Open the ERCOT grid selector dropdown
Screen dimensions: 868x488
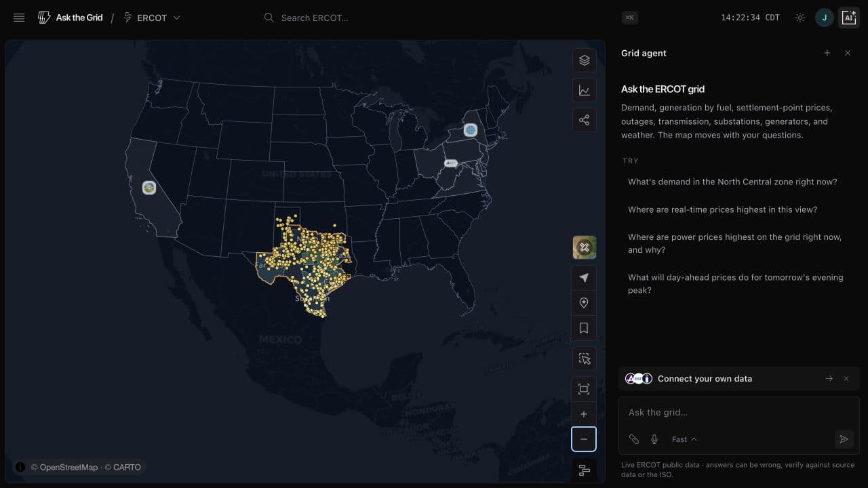tap(152, 18)
